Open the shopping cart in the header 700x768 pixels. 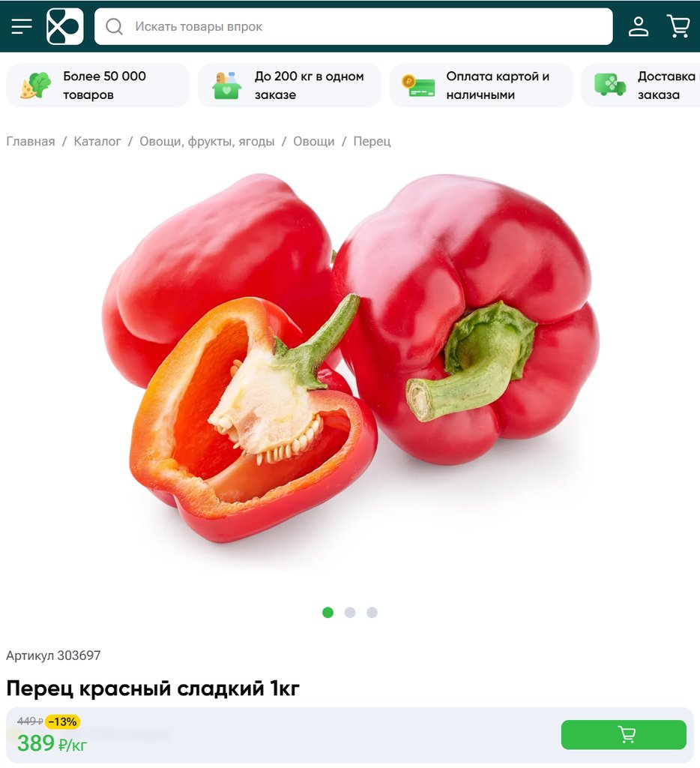pos(678,26)
